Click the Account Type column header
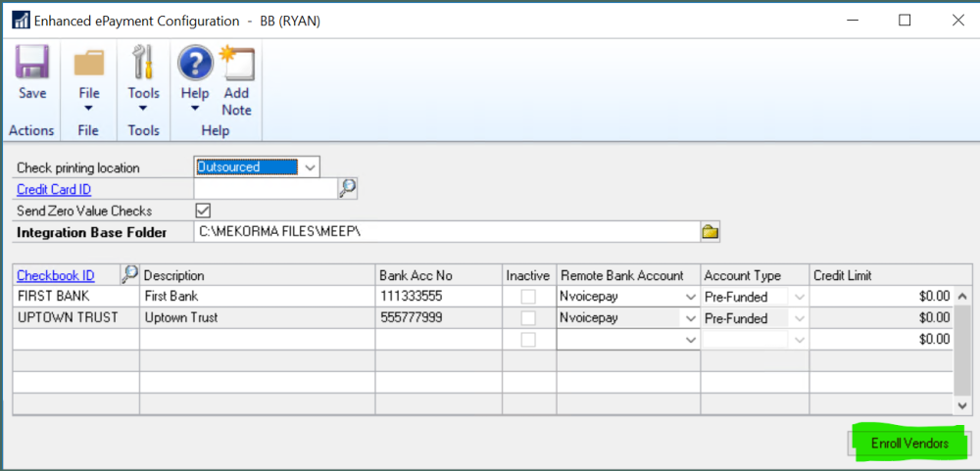The width and height of the screenshot is (980, 471). (x=755, y=275)
